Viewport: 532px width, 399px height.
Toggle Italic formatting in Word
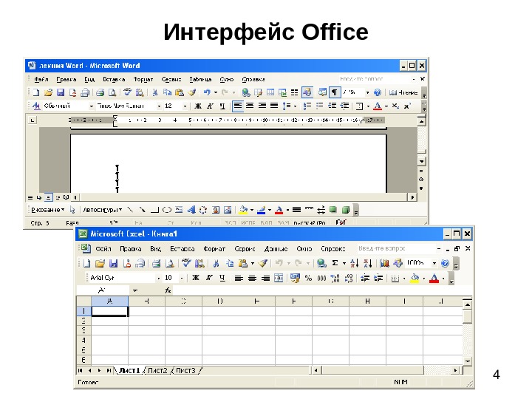(x=210, y=106)
